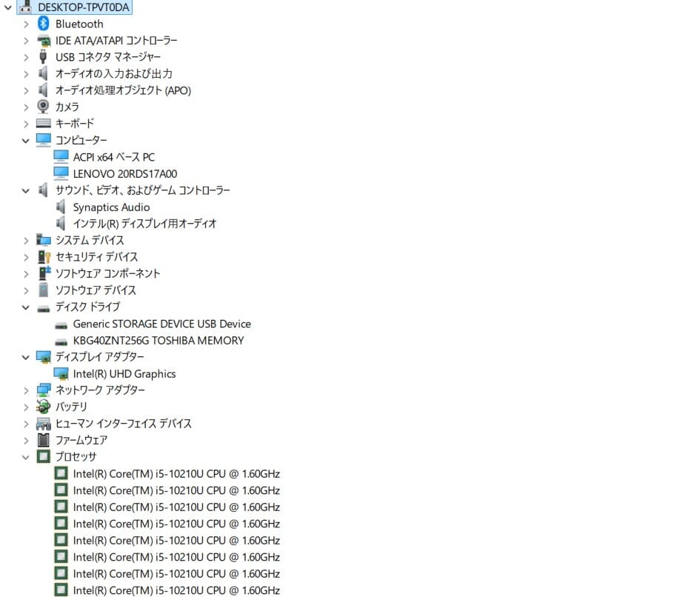Expand セキュリティ デバイス category
Image resolution: width=700 pixels, height=597 pixels.
pyautogui.click(x=26, y=257)
